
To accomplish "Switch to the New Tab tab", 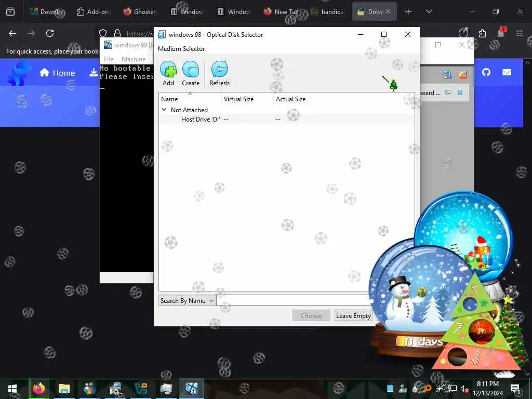I will 281,12.
